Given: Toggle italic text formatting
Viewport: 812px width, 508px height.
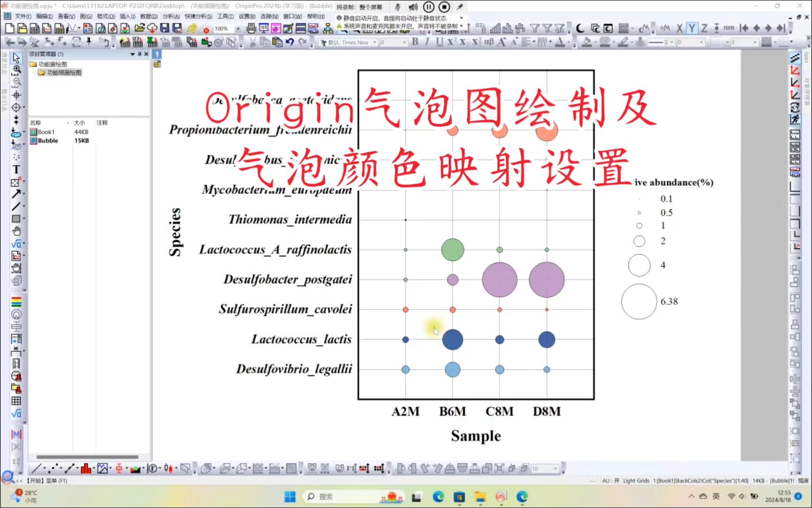Looking at the screenshot, I should (x=427, y=42).
